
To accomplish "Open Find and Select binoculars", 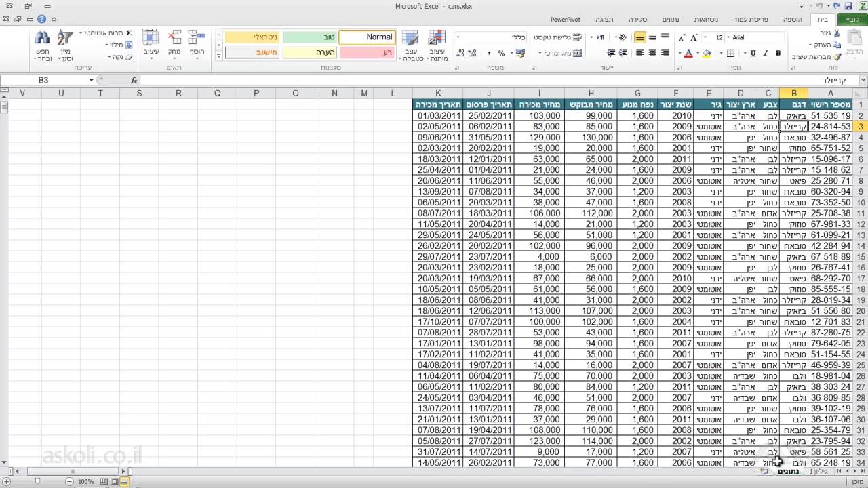I will [42, 45].
